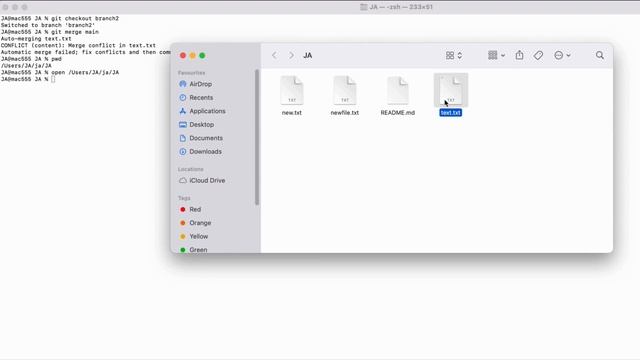Image resolution: width=640 pixels, height=360 pixels.
Task: Select AirDrop in the sidebar
Action: 200,84
